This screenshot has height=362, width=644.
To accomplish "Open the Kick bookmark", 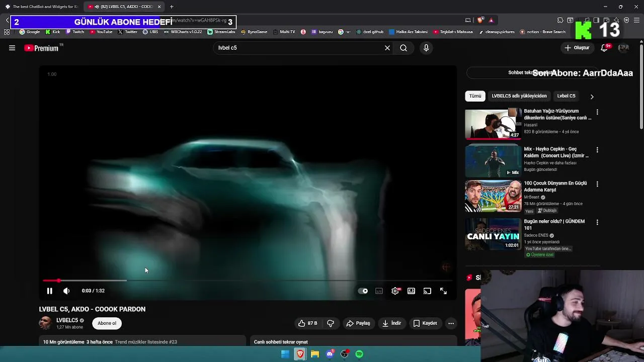I will pyautogui.click(x=53, y=32).
